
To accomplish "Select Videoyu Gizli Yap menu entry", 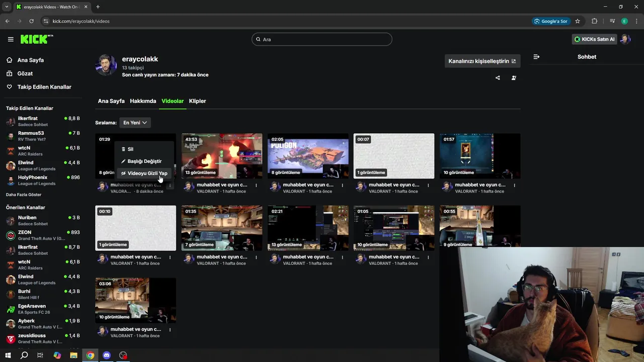I will (x=144, y=173).
